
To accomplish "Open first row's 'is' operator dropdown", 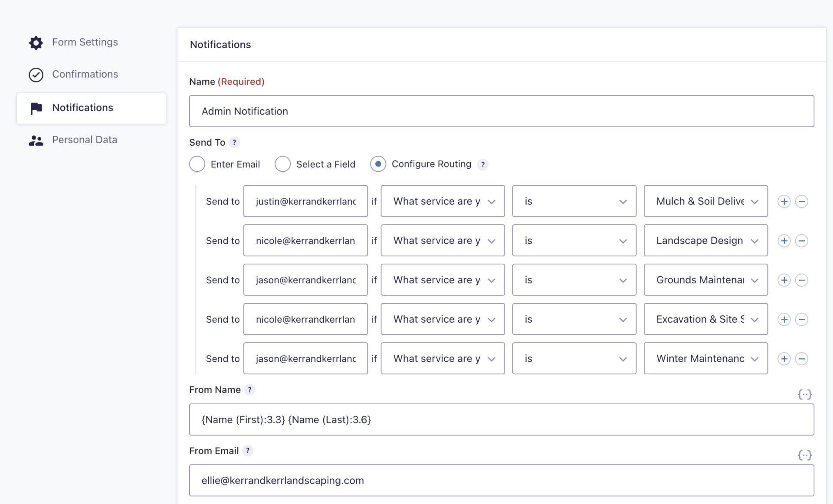I will pyautogui.click(x=574, y=201).
